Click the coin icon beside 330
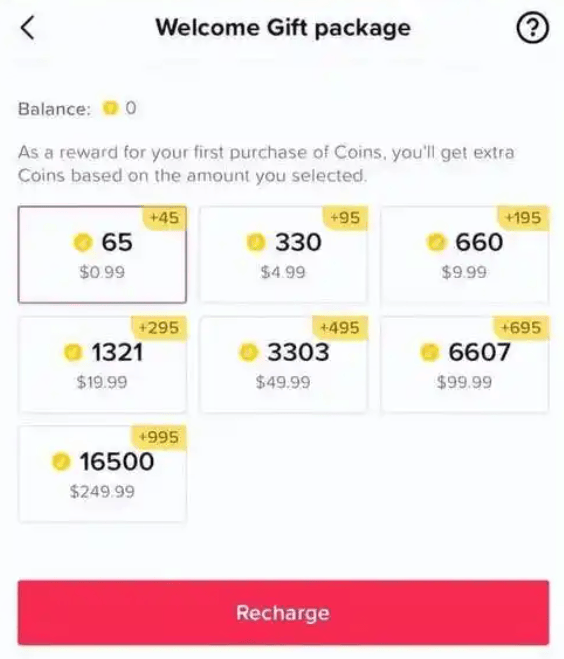 click(x=256, y=243)
